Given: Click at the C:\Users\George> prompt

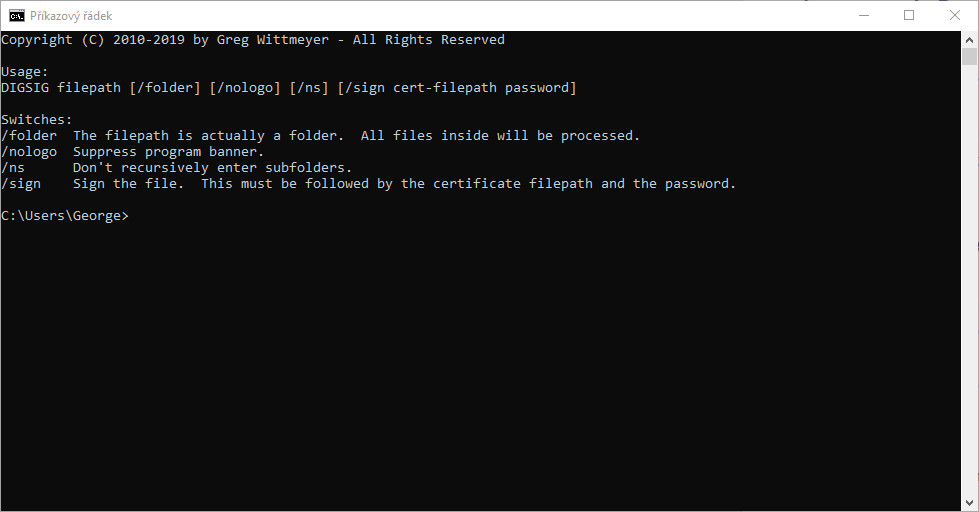Looking at the screenshot, I should pyautogui.click(x=65, y=216).
